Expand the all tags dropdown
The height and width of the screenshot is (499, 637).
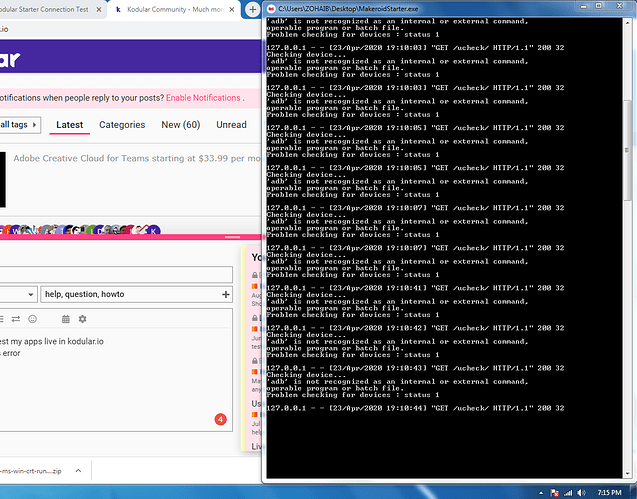click(x=19, y=125)
